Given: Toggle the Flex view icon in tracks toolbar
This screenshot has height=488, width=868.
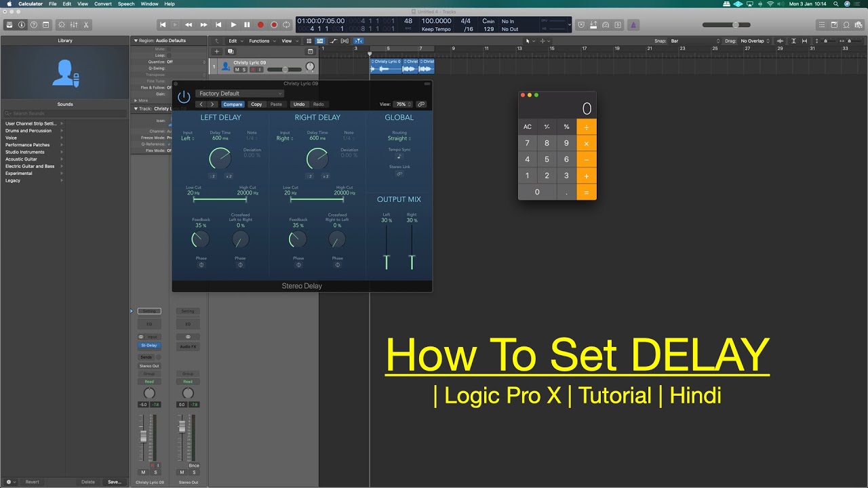Looking at the screenshot, I should [346, 41].
